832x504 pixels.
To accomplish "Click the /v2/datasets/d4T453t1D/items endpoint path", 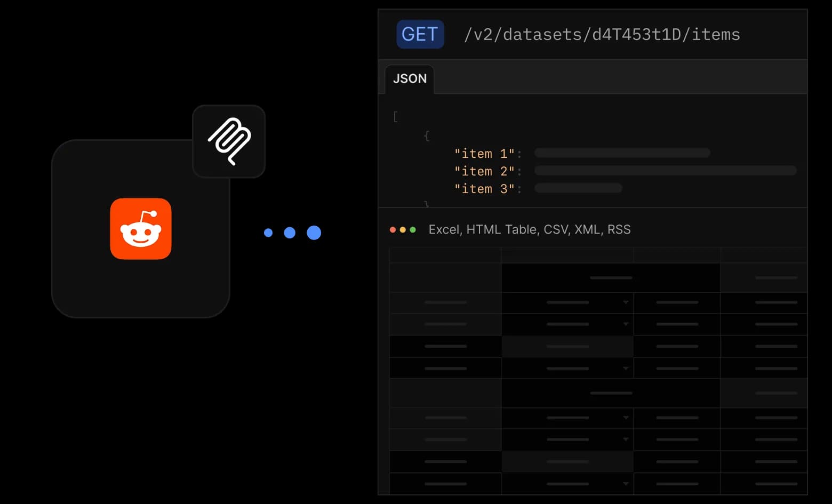I will 602,35.
